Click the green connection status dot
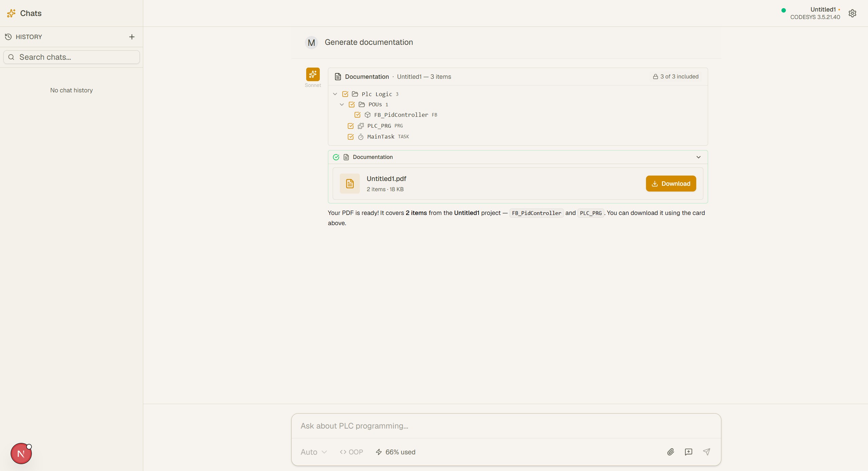 783,10
